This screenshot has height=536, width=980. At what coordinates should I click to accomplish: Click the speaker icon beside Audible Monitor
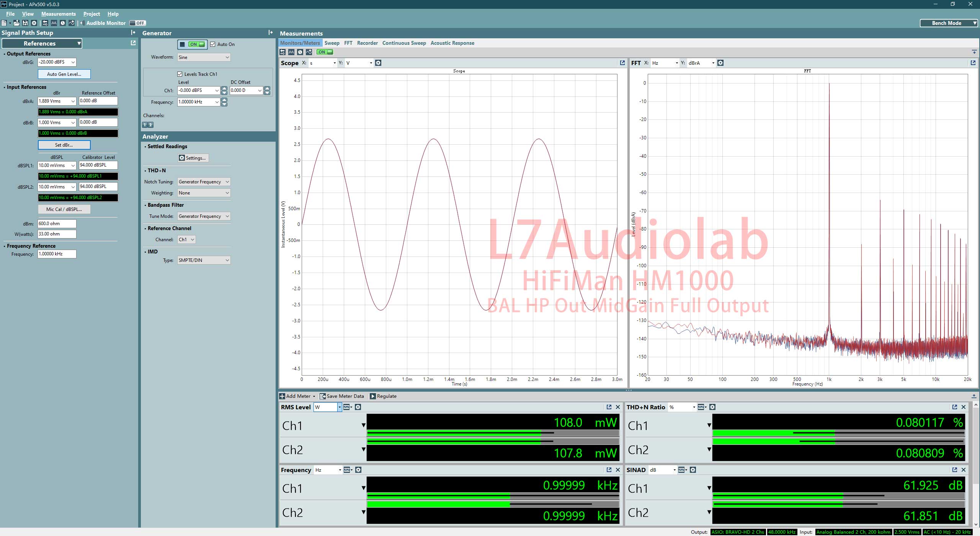[82, 23]
